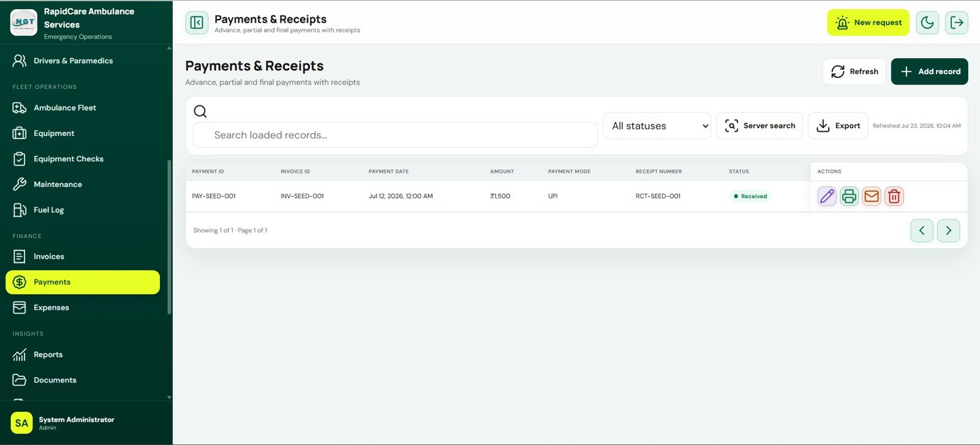Screen dimensions: 980x445
Task: Select Payments in the sidebar
Action: [83, 282]
